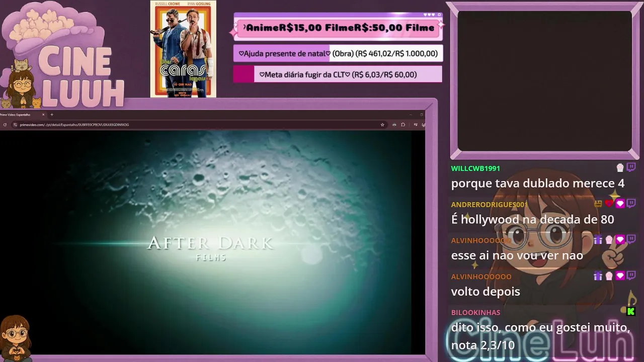Click chat message "É hollywood na decada de 80"
Viewport: 644px width, 362px height.
tap(532, 220)
